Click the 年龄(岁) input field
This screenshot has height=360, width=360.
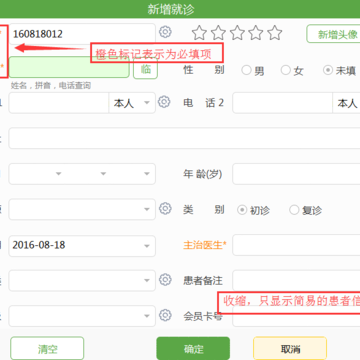296,174
